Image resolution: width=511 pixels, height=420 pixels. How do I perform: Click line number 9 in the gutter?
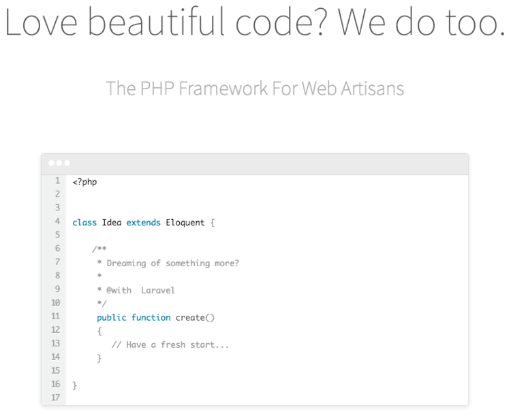[x=58, y=289]
